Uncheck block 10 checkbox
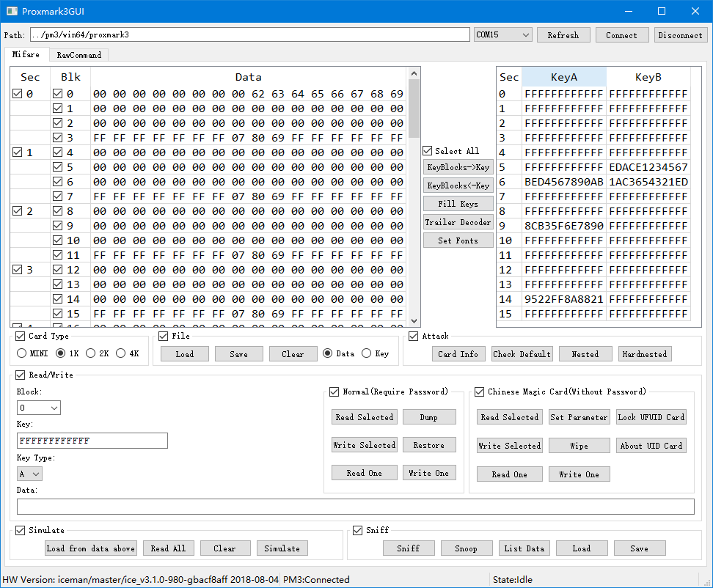Image resolution: width=713 pixels, height=588 pixels. (57, 240)
